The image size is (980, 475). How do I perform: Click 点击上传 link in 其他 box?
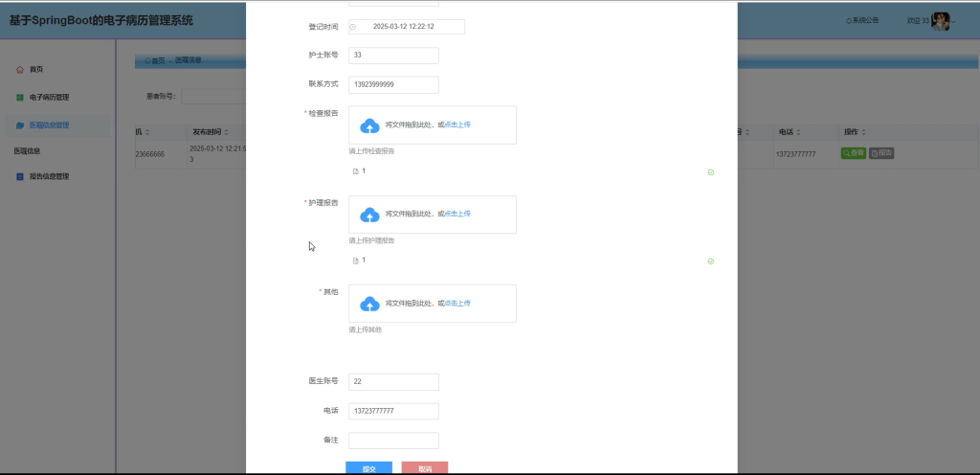click(x=457, y=304)
